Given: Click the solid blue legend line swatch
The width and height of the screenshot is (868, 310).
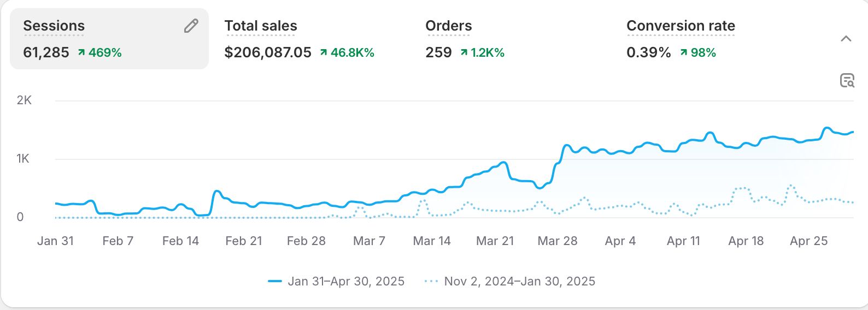Looking at the screenshot, I should click(275, 282).
